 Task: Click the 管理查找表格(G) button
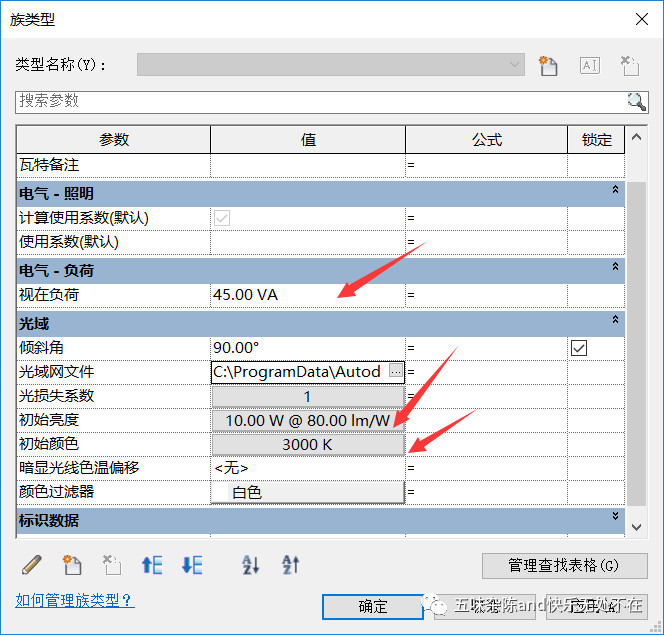point(564,566)
